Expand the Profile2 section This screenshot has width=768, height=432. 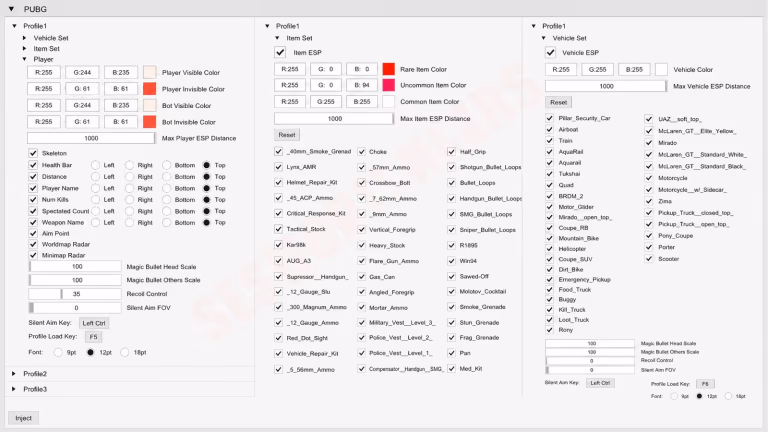click(x=14, y=374)
